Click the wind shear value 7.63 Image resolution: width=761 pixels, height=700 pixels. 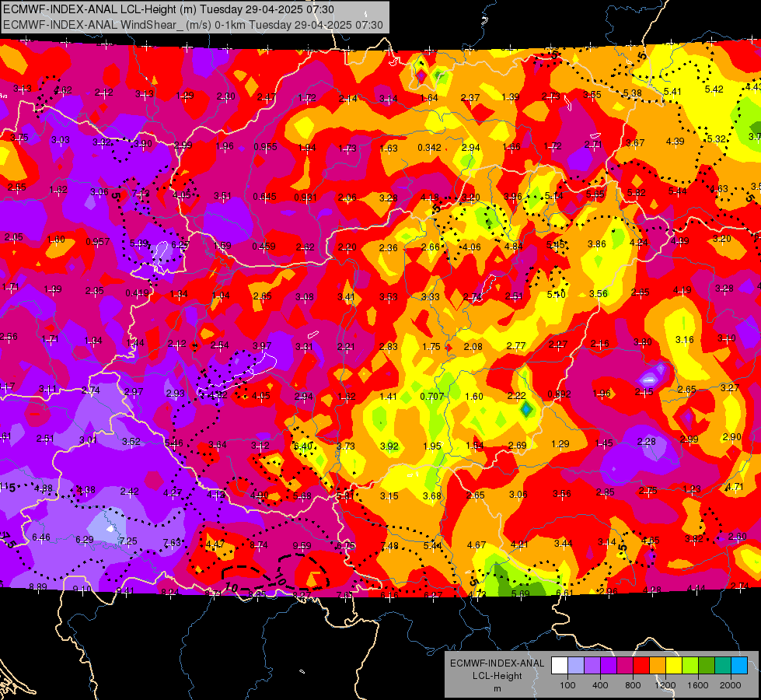[172, 543]
